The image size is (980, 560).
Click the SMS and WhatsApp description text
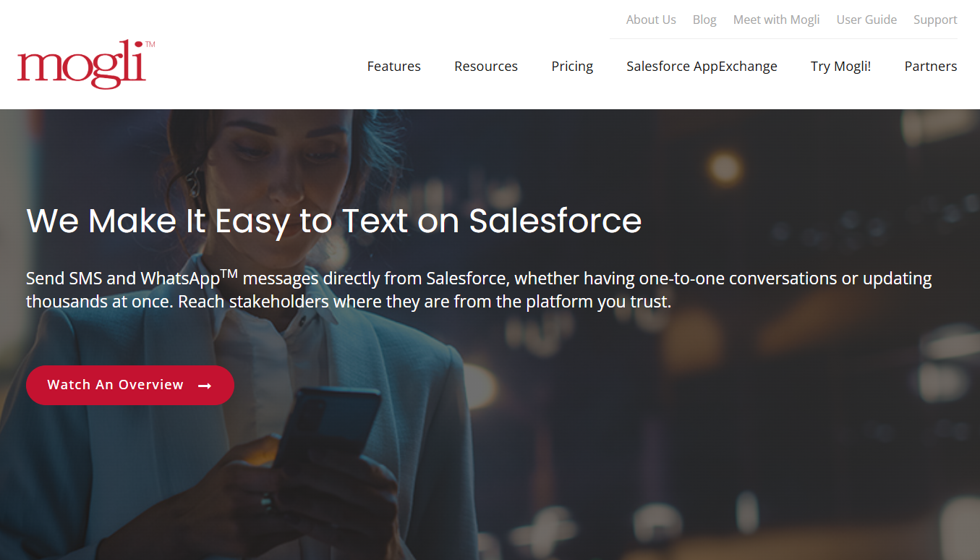pos(477,289)
